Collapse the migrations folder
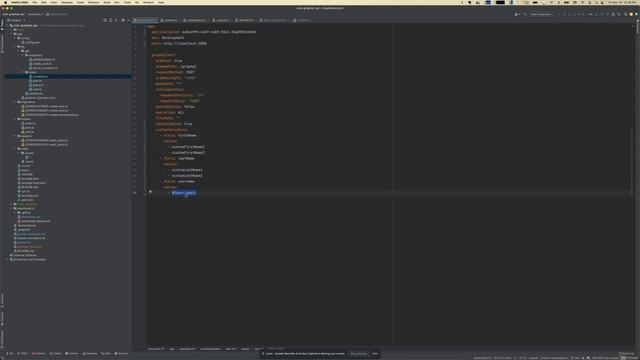 (15, 102)
